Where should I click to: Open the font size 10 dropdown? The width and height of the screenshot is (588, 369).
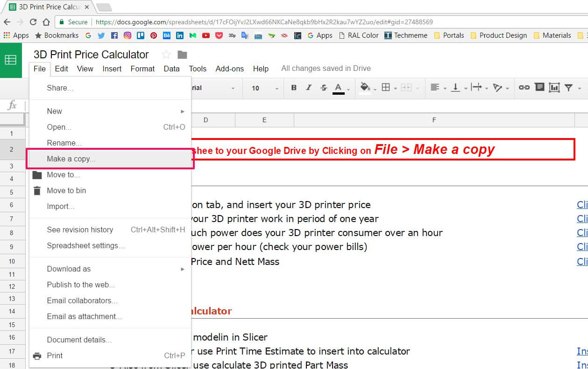(265, 88)
